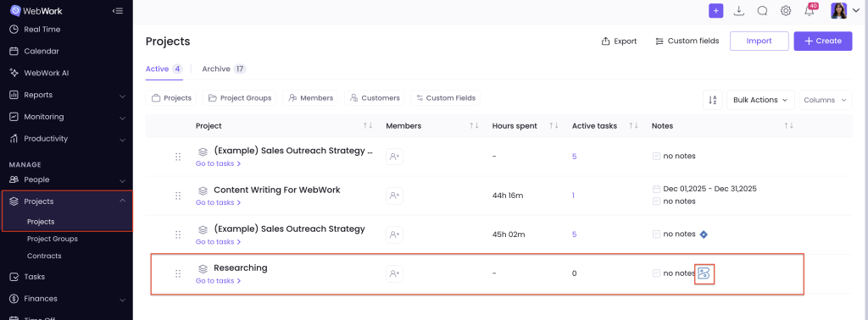This screenshot has height=320, width=868.
Task: Open Contracts in sidebar
Action: [44, 256]
